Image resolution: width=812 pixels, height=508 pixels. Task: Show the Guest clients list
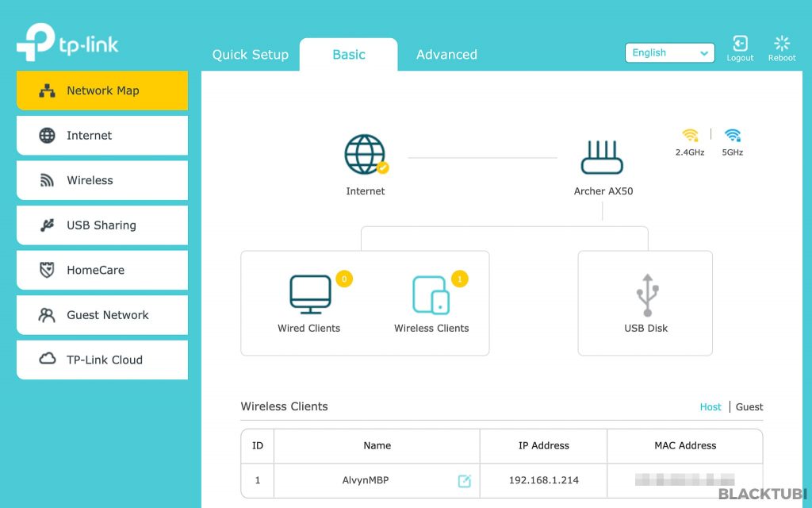[749, 407]
